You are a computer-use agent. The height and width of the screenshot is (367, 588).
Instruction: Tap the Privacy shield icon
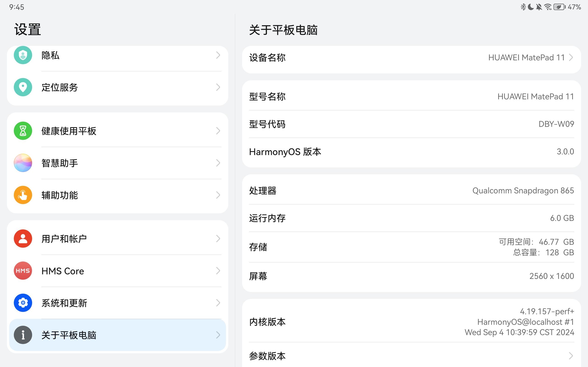(23, 55)
